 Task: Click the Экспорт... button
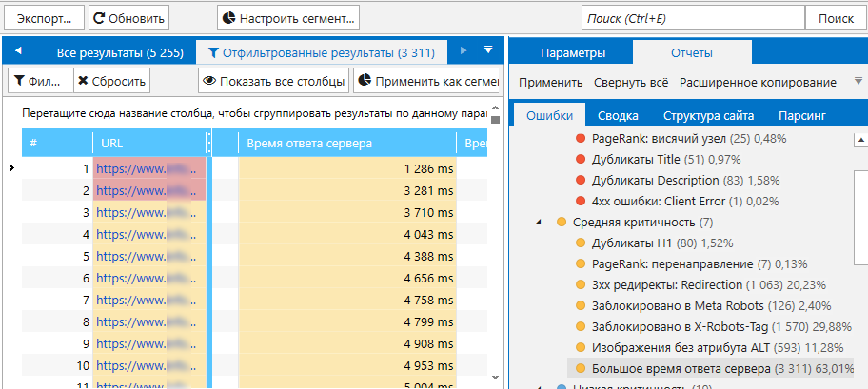tap(43, 18)
